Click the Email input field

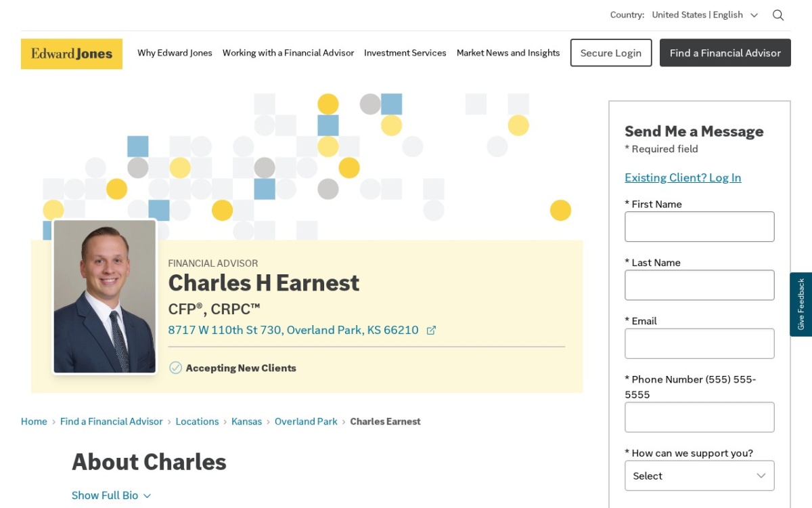pyautogui.click(x=699, y=343)
